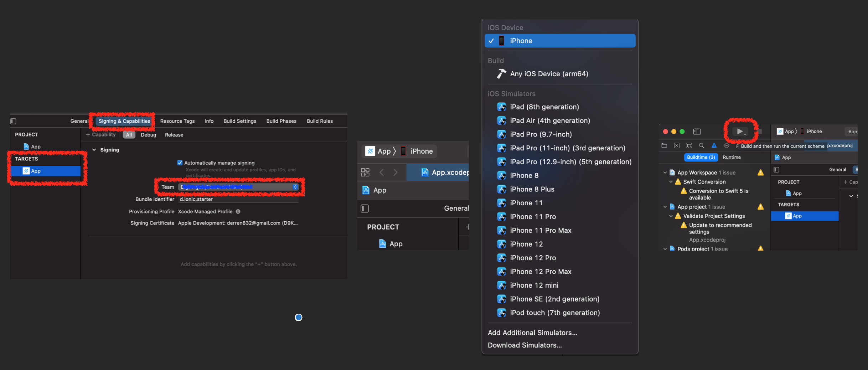This screenshot has height=370, width=868.
Task: Collapse Pods project 1 issue row
Action: (x=665, y=249)
